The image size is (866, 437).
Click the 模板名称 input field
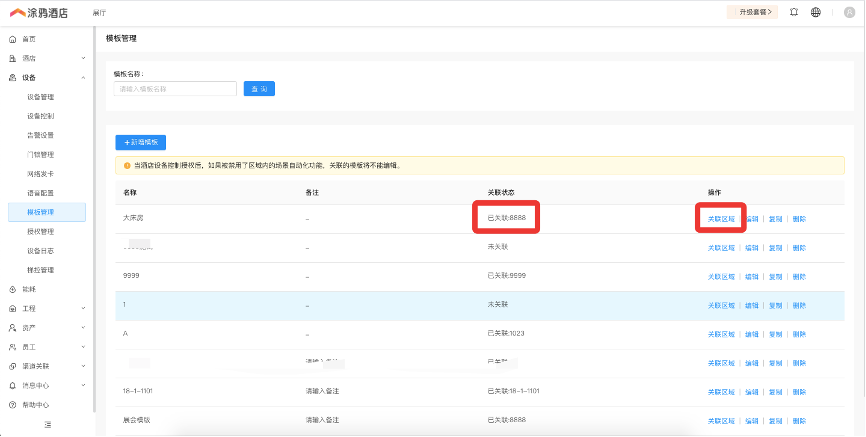tap(175, 89)
